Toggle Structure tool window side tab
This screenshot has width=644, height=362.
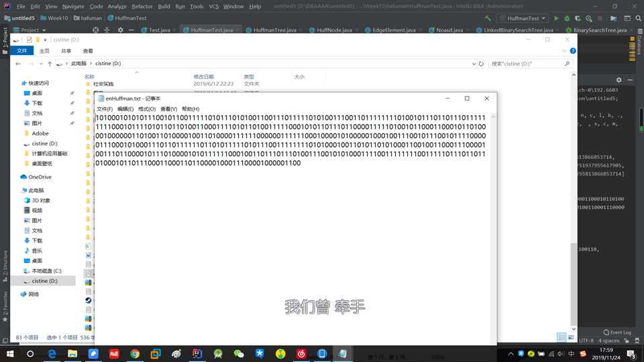5,265
